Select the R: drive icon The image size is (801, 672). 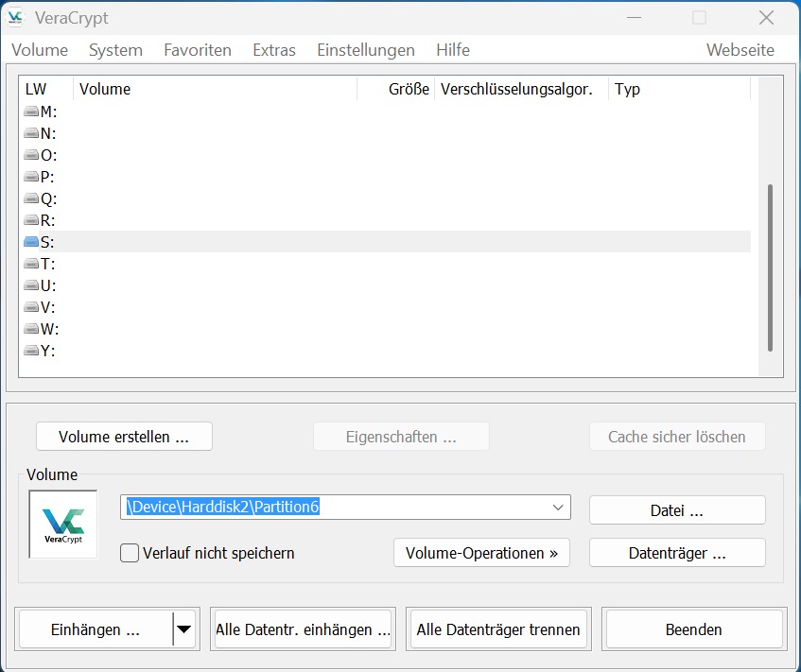[31, 220]
